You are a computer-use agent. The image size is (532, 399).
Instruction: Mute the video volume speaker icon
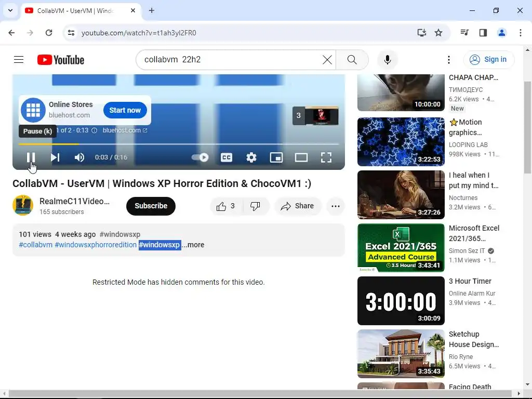[x=79, y=157]
